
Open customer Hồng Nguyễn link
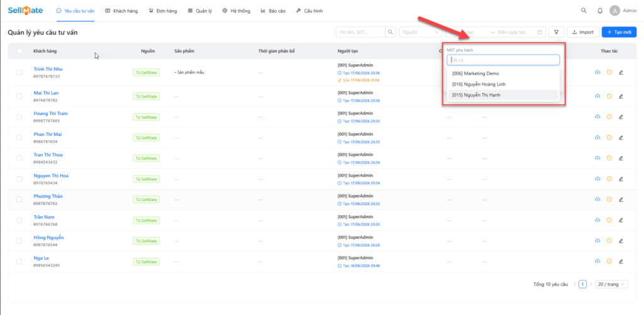48,238
